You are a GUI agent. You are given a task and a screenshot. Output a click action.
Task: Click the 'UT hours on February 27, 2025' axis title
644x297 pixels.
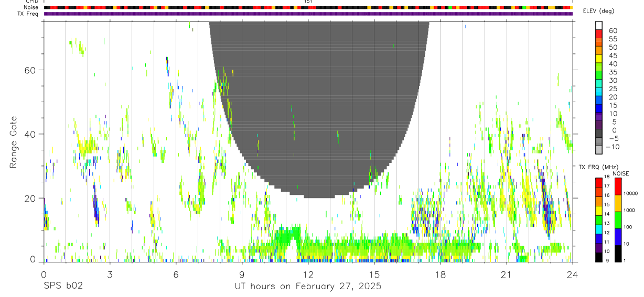pos(307,287)
